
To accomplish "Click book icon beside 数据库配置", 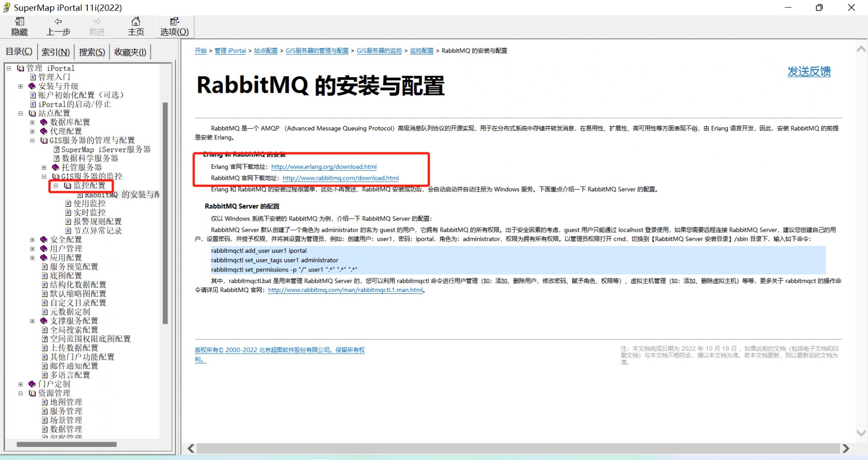I will (x=44, y=122).
